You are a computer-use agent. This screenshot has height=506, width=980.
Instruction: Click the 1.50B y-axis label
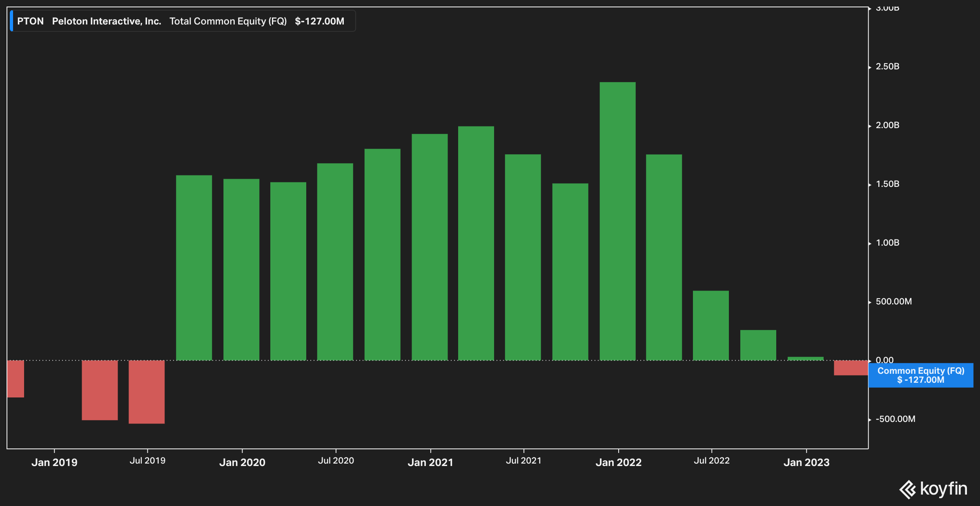[x=887, y=184]
